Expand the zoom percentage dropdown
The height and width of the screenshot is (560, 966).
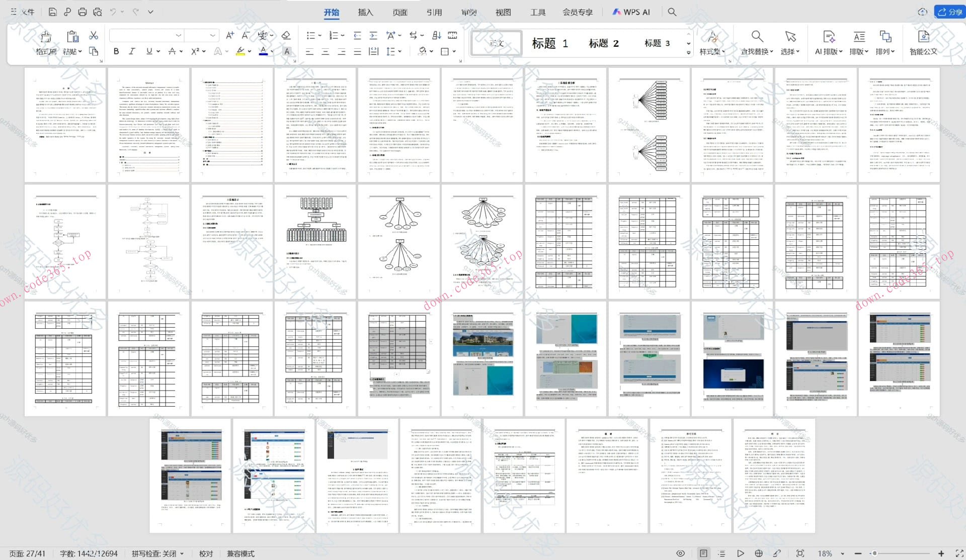pyautogui.click(x=843, y=553)
